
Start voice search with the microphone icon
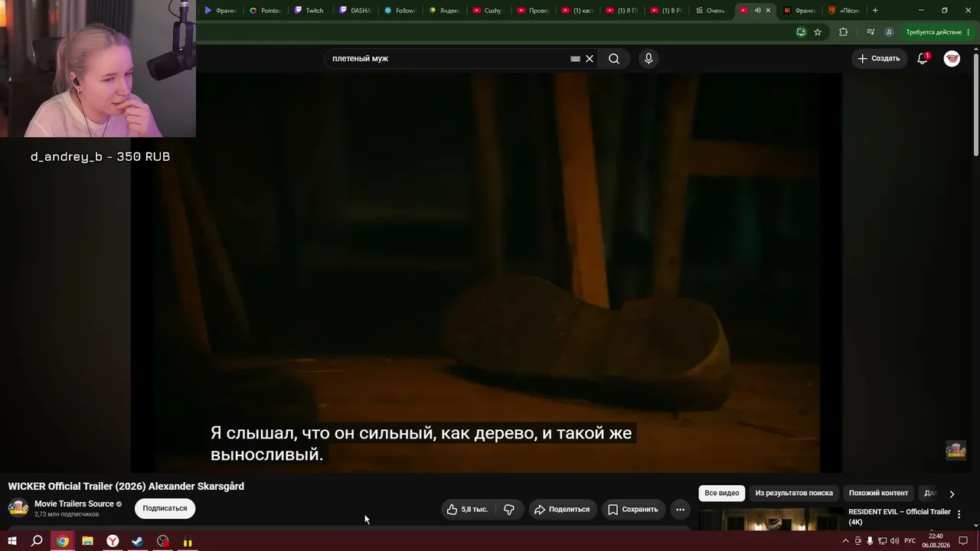(648, 59)
